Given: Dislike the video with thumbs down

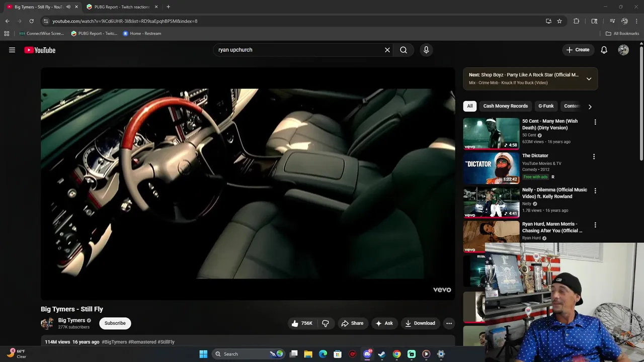Looking at the screenshot, I should (x=326, y=323).
